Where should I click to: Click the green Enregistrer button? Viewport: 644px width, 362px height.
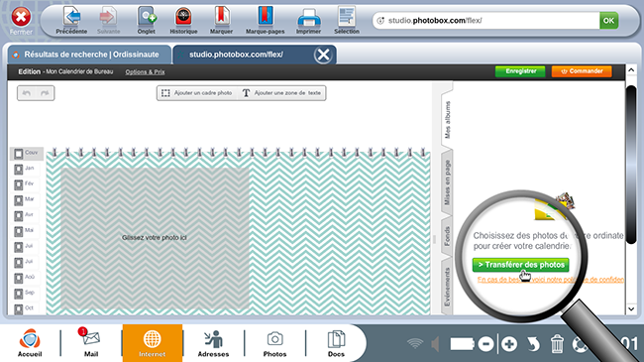pyautogui.click(x=520, y=71)
